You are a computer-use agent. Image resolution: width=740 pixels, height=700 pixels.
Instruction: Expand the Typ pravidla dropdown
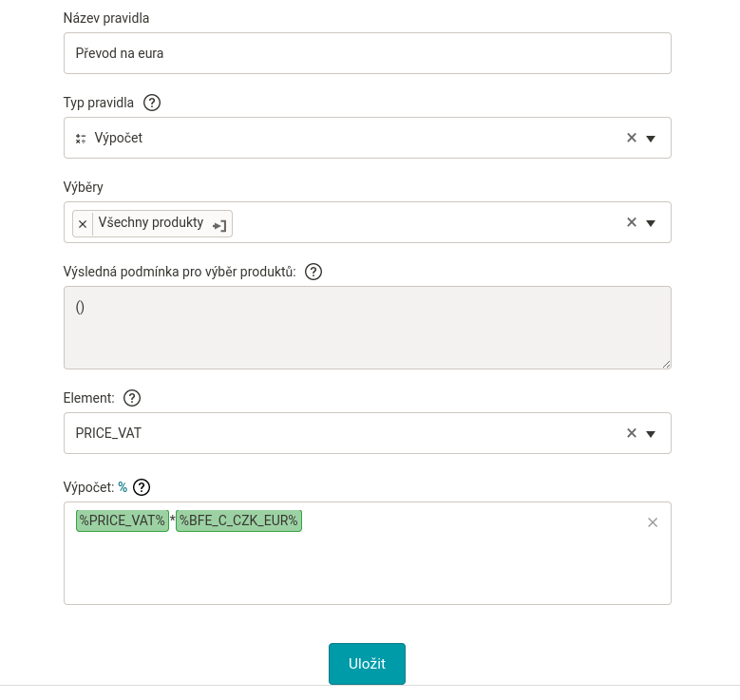click(651, 139)
